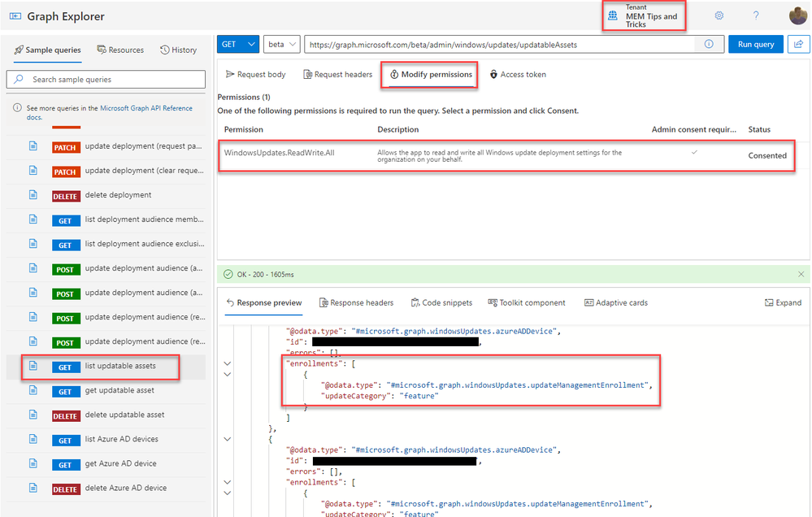Click the Run query button
Image resolution: width=812 pixels, height=517 pixels.
pos(756,45)
